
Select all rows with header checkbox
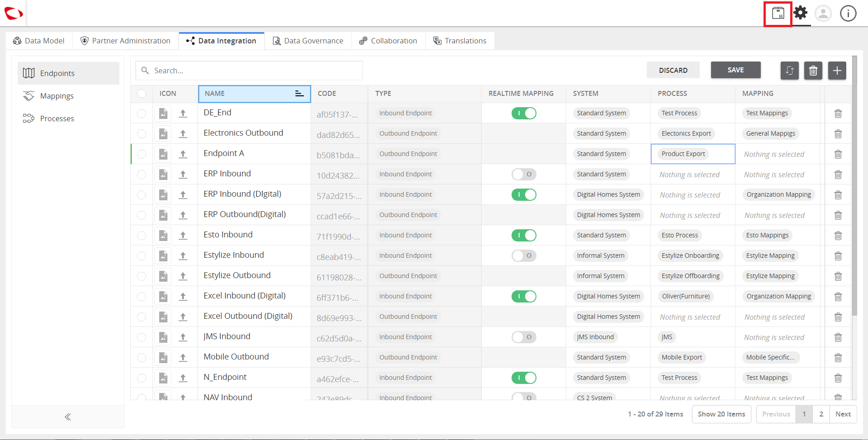[x=142, y=94]
